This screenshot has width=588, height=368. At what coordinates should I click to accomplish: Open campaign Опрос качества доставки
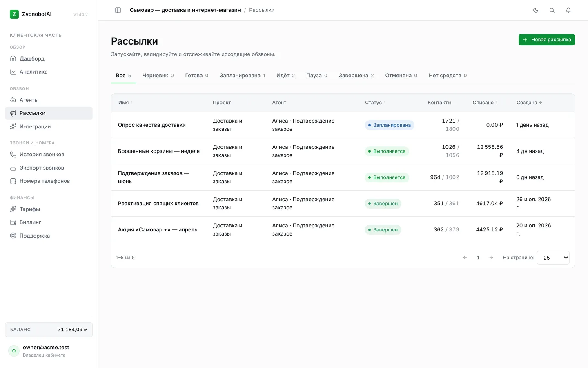point(152,125)
